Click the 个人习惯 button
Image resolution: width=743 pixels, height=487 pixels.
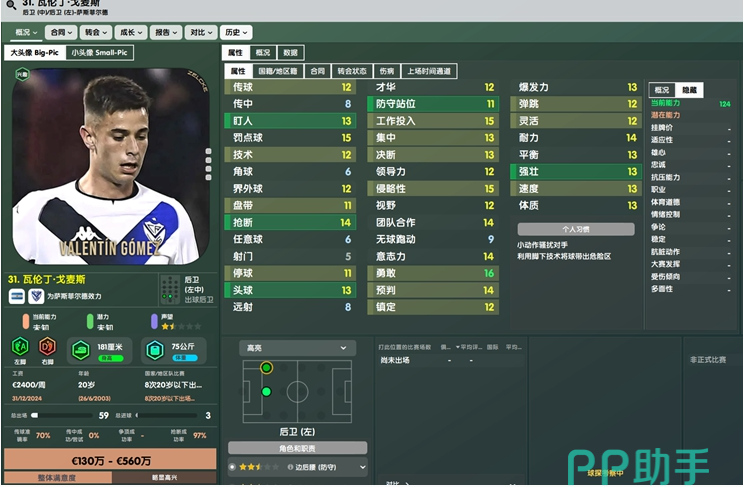click(x=576, y=229)
